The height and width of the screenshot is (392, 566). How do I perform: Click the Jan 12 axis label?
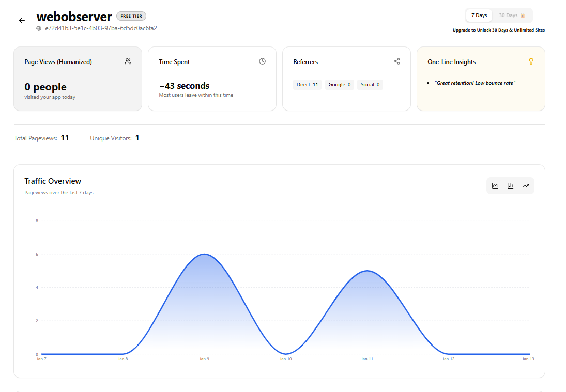click(448, 359)
